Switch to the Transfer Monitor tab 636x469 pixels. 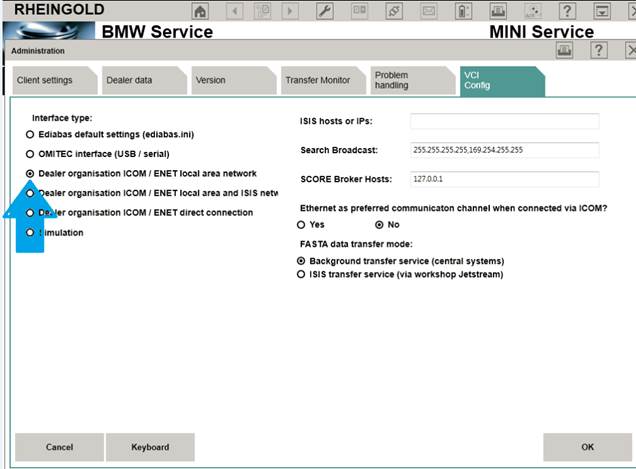323,80
